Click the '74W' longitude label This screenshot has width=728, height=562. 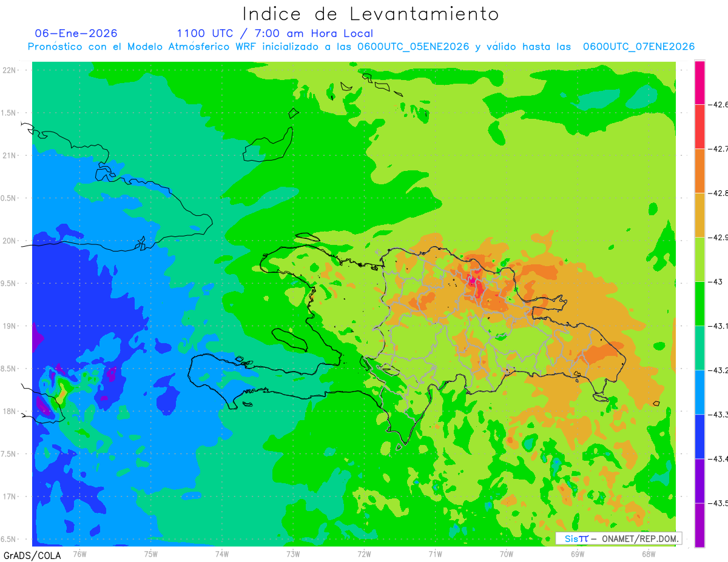(221, 553)
